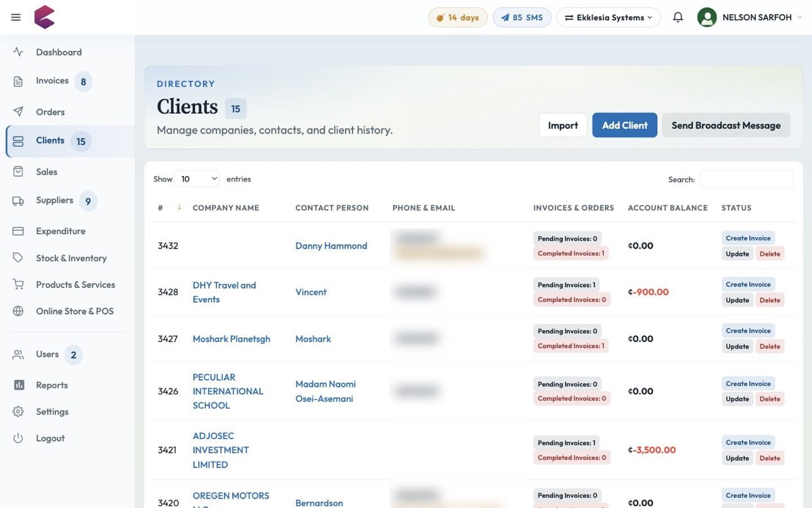The image size is (812, 508).
Task: Click the Settings gear icon
Action: (18, 412)
